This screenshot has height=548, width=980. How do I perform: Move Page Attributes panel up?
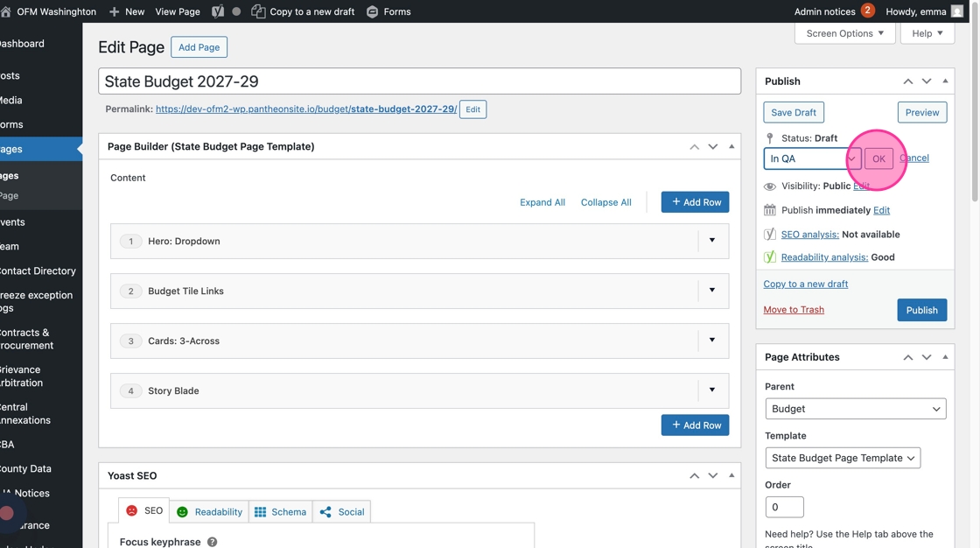(908, 357)
